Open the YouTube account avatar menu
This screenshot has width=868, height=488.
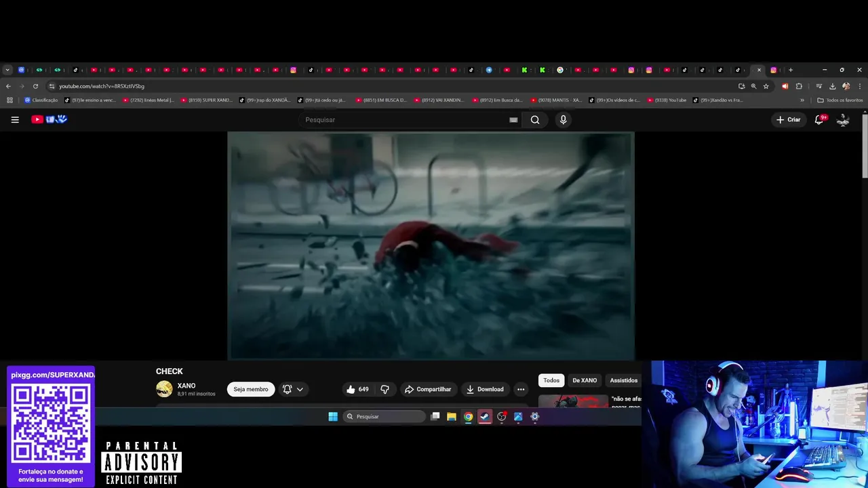click(843, 120)
